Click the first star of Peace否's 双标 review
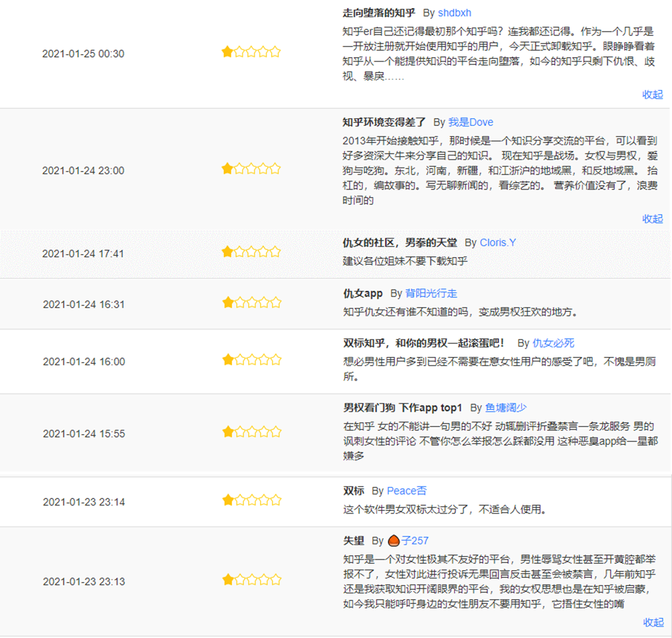 227,500
